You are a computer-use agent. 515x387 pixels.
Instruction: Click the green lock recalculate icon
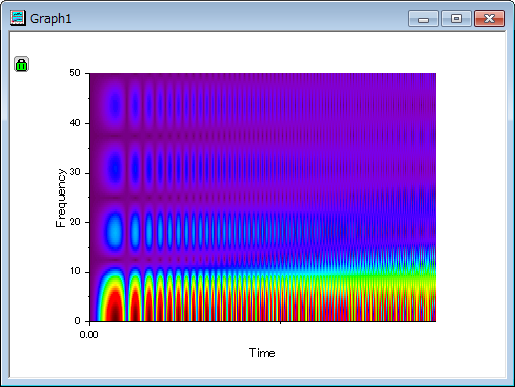[22, 64]
